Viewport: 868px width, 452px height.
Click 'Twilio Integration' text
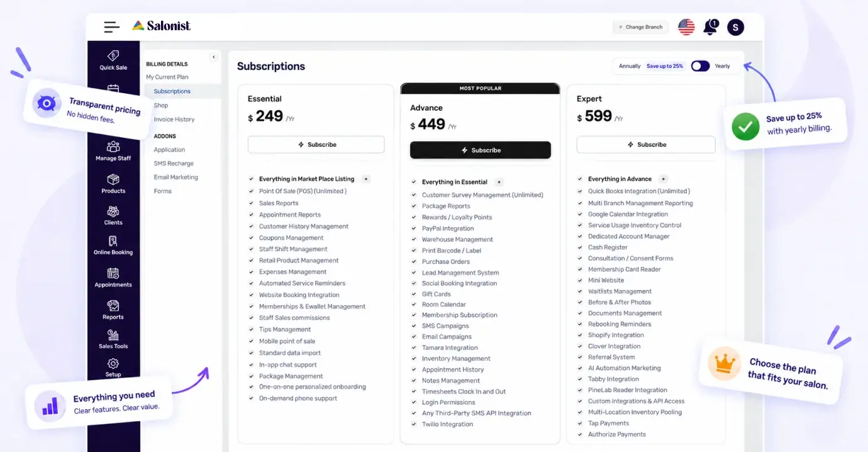[x=447, y=424]
